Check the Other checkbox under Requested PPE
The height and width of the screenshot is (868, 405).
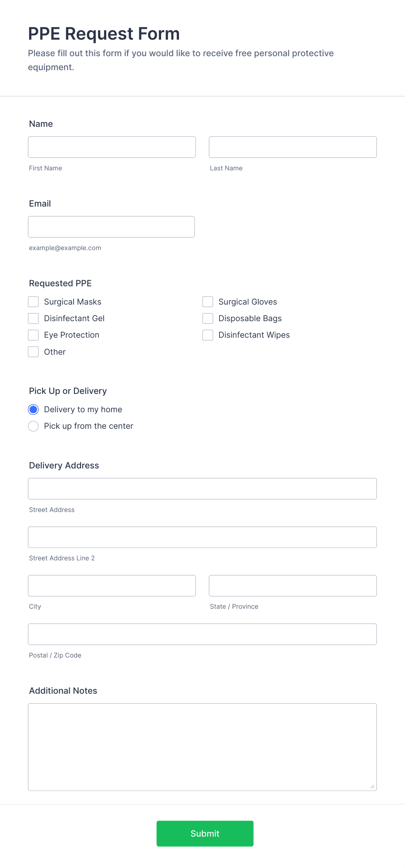(x=33, y=352)
